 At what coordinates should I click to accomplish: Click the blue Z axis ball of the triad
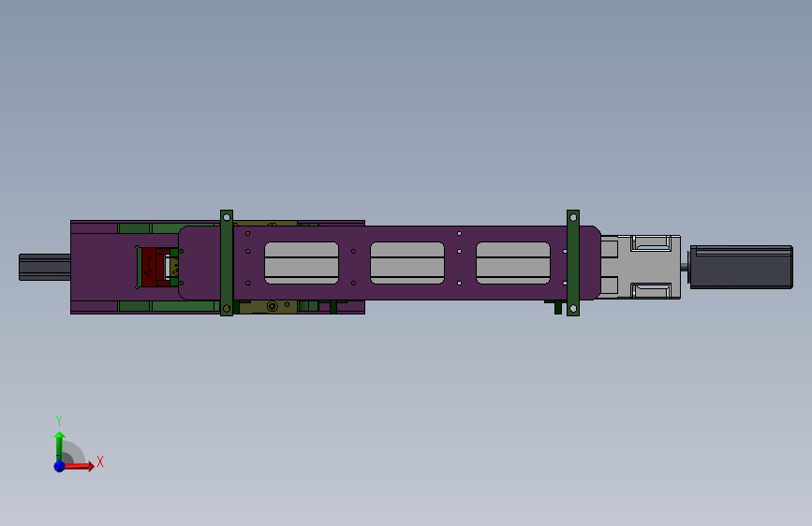tap(59, 466)
